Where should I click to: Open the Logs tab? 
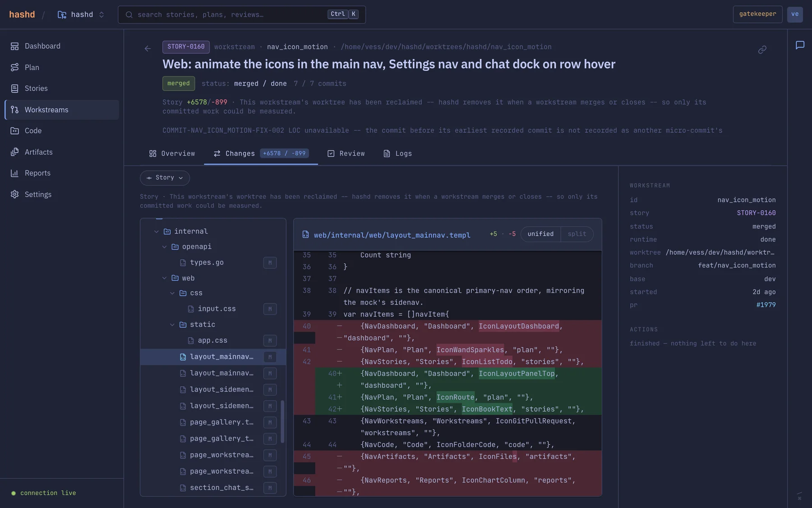397,154
